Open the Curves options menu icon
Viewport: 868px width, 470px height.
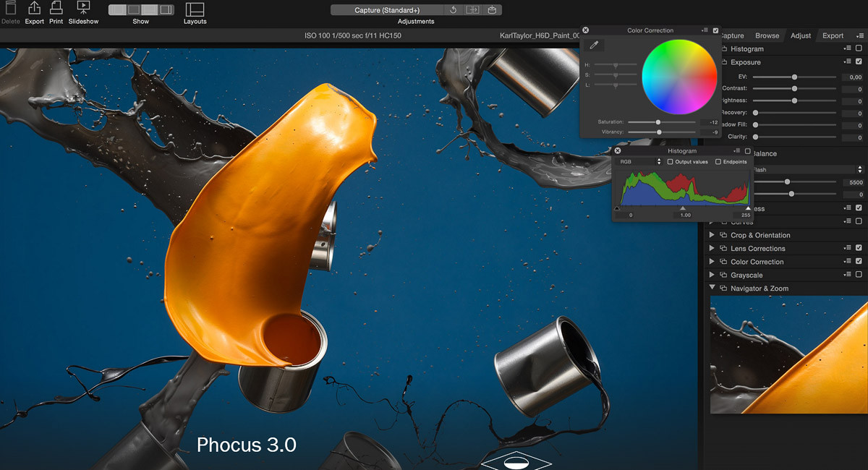(848, 222)
